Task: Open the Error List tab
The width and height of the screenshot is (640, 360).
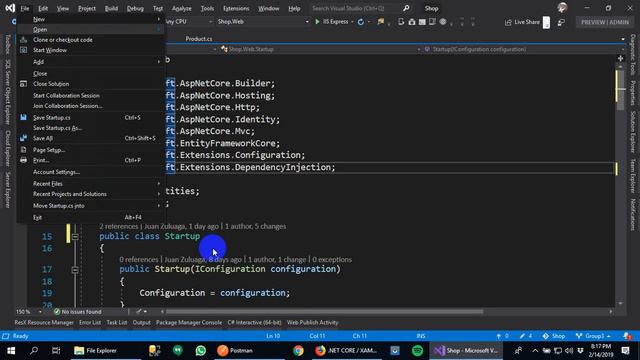Action: coord(90,322)
